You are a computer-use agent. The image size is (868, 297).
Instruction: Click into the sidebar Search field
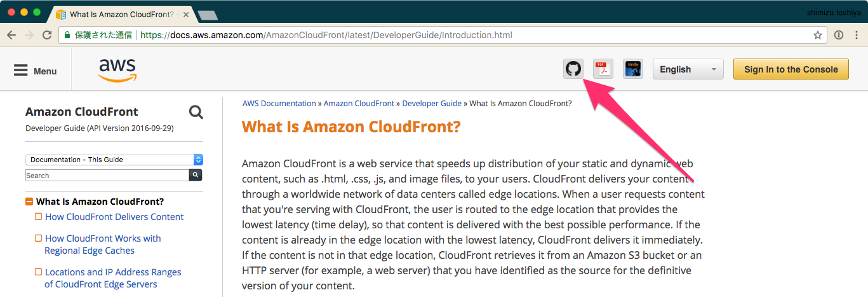[107, 175]
